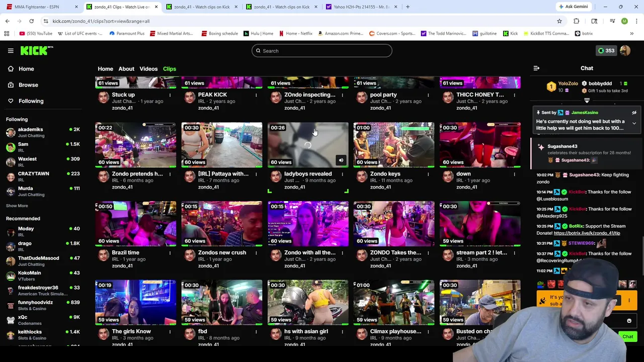644x362 pixels.
Task: Expand the pinned message from JamesKasino
Action: 634,124
